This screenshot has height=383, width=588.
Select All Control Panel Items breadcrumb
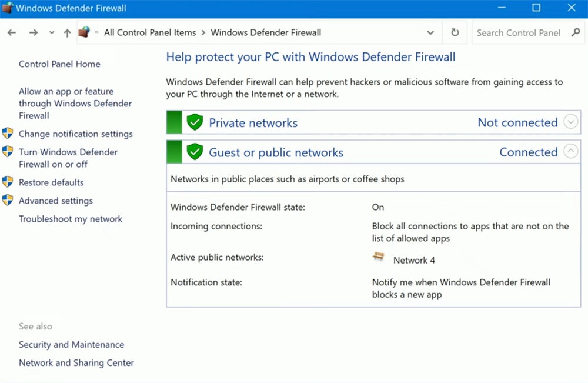[151, 33]
